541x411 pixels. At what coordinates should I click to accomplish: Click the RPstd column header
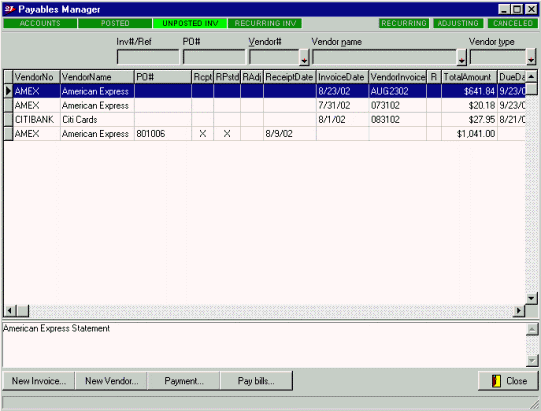[227, 77]
